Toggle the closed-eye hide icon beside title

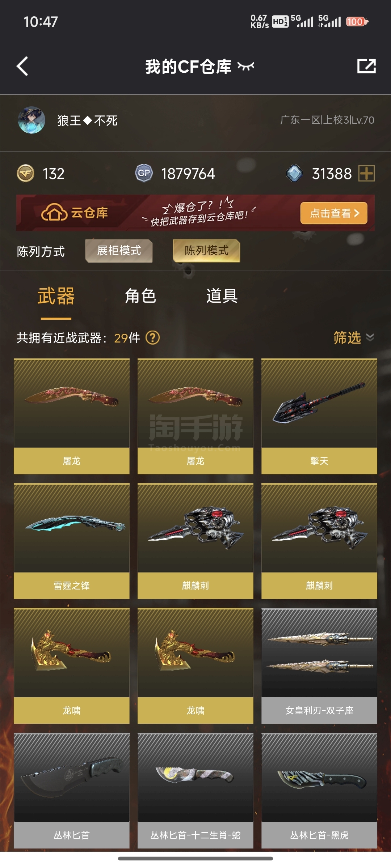coord(246,66)
